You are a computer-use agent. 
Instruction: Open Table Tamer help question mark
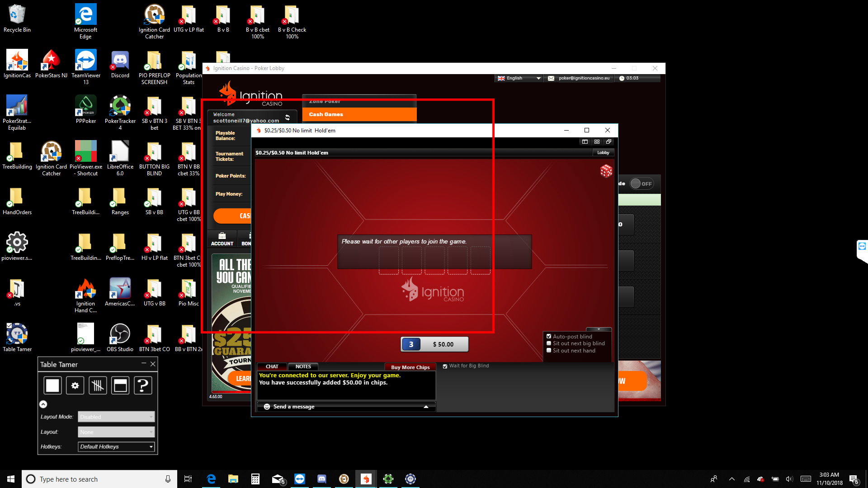pos(143,385)
